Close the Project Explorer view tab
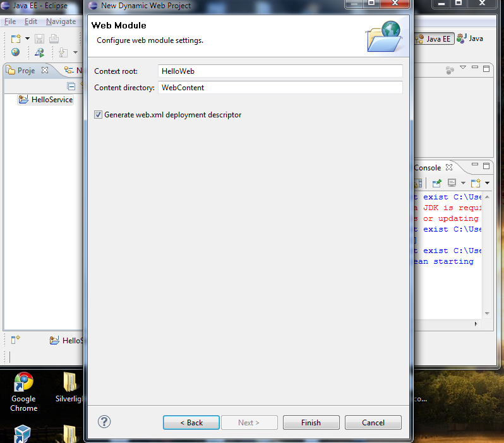The image size is (504, 443). point(45,69)
